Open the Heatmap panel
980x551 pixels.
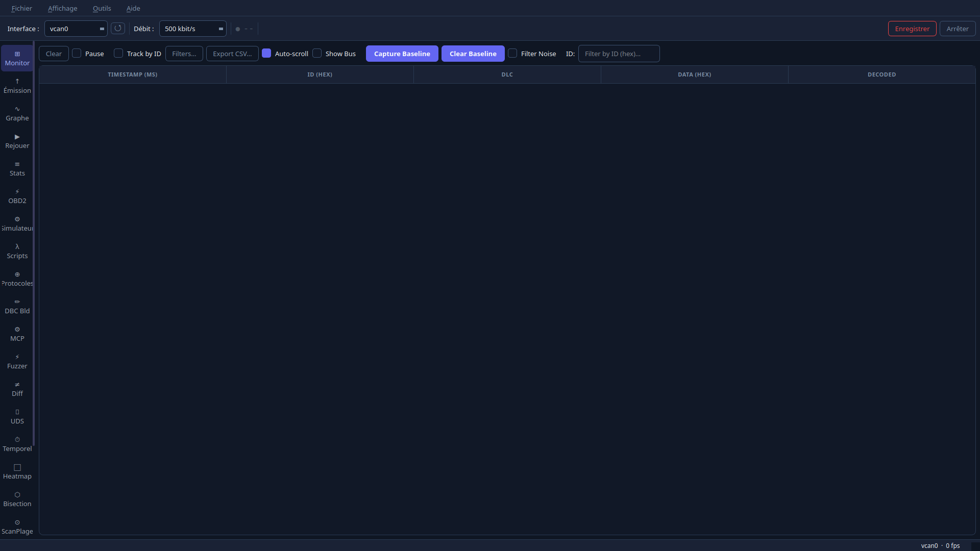pos(17,471)
